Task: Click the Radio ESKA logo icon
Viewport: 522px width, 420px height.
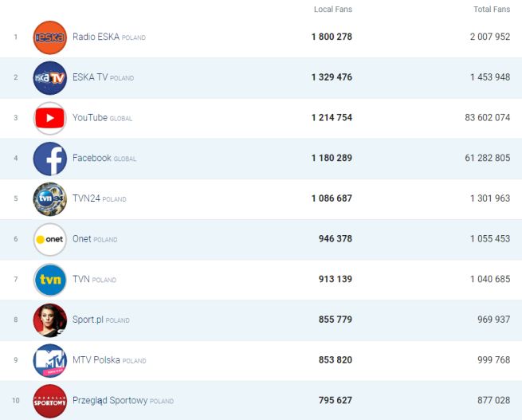Action: tap(49, 37)
